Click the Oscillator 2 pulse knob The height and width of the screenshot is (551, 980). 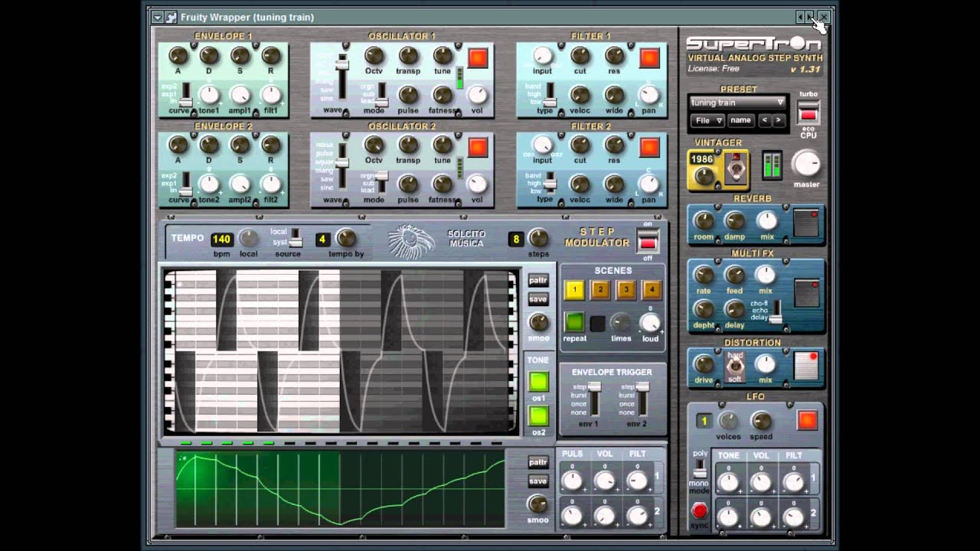tap(408, 184)
